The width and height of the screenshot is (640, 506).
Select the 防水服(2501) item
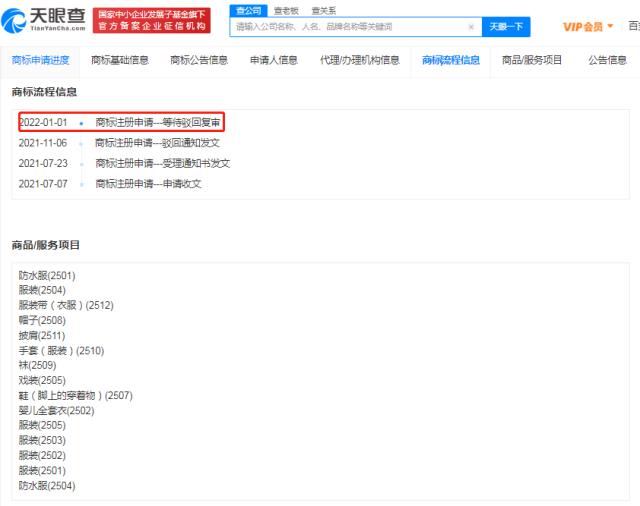coord(47,275)
